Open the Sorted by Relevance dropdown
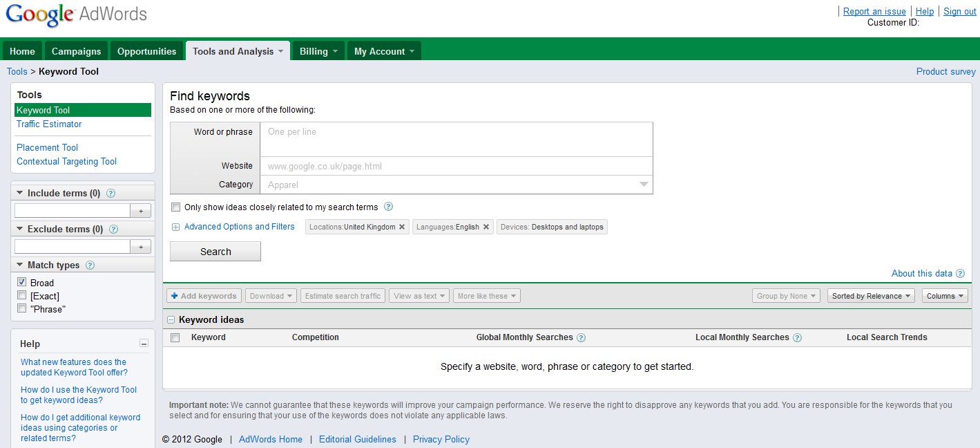This screenshot has height=448, width=980. [871, 296]
